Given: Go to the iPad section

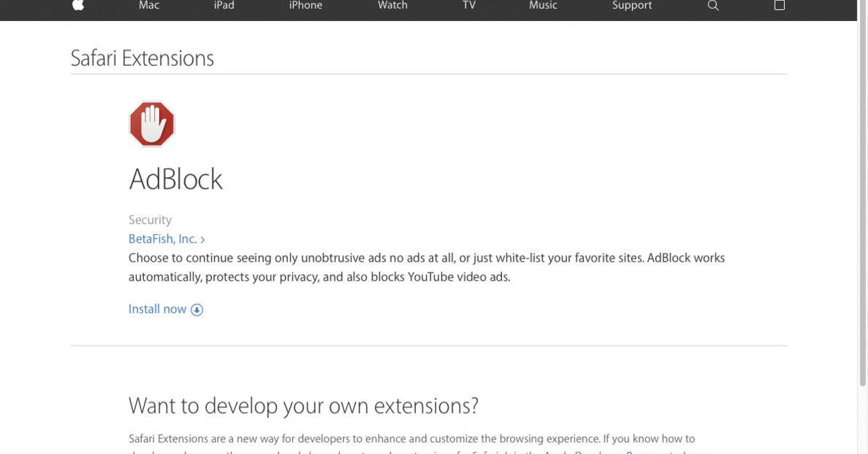Looking at the screenshot, I should coord(224,5).
